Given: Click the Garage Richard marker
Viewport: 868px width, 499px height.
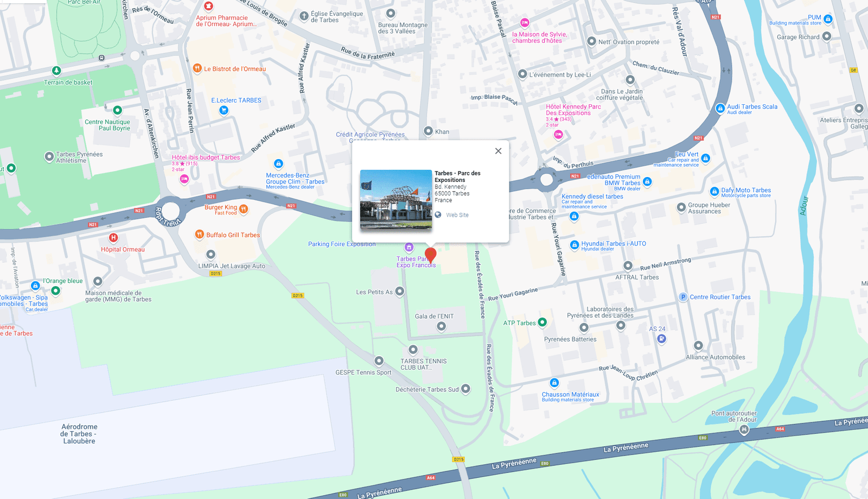Looking at the screenshot, I should 827,36.
